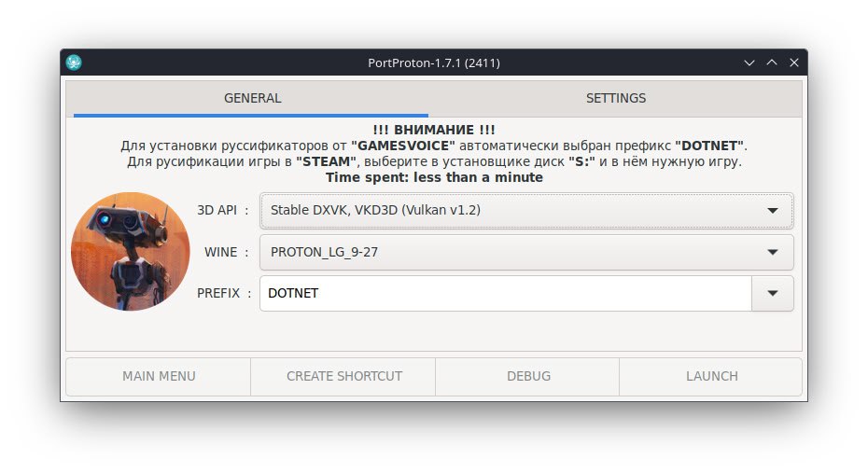The height and width of the screenshot is (473, 868).
Task: Open the PREFIX dropdown arrow button
Action: 772,293
